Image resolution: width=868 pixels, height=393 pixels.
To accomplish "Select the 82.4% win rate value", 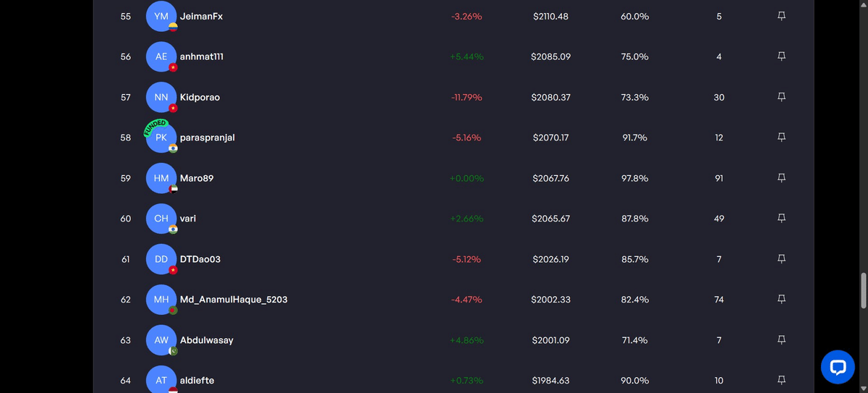I will tap(634, 300).
